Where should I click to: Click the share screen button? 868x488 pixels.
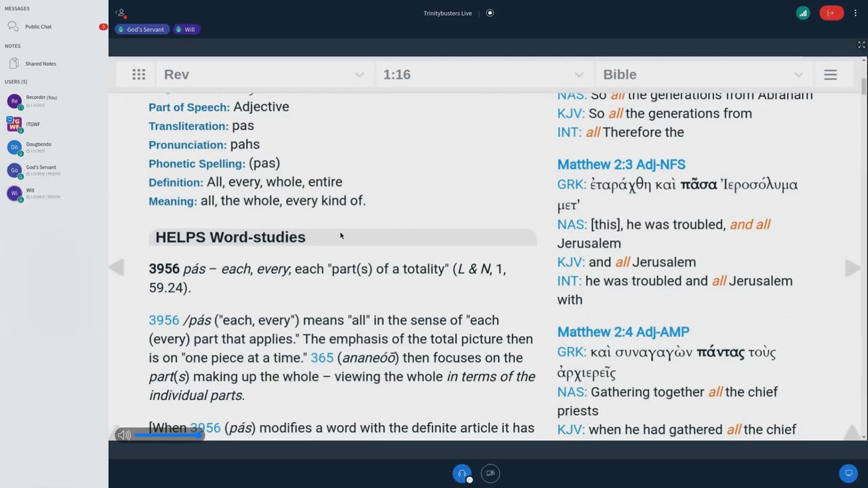coord(848,473)
